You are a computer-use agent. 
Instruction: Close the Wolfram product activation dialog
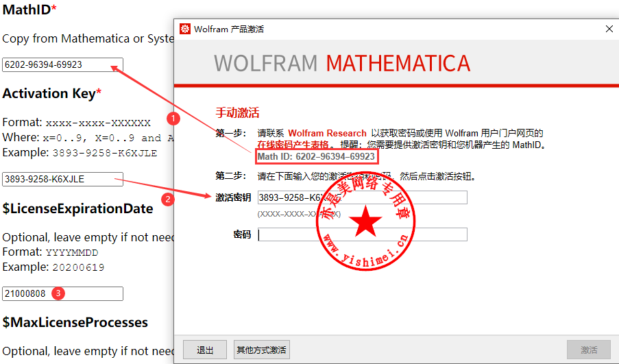pos(609,29)
